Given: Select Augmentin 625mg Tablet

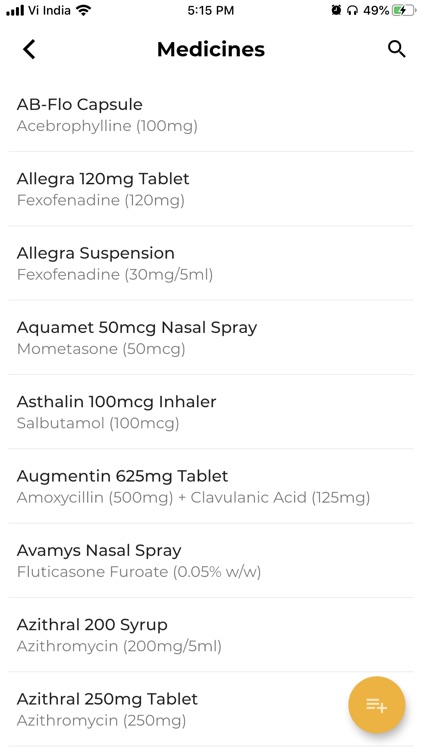Looking at the screenshot, I should pos(211,486).
